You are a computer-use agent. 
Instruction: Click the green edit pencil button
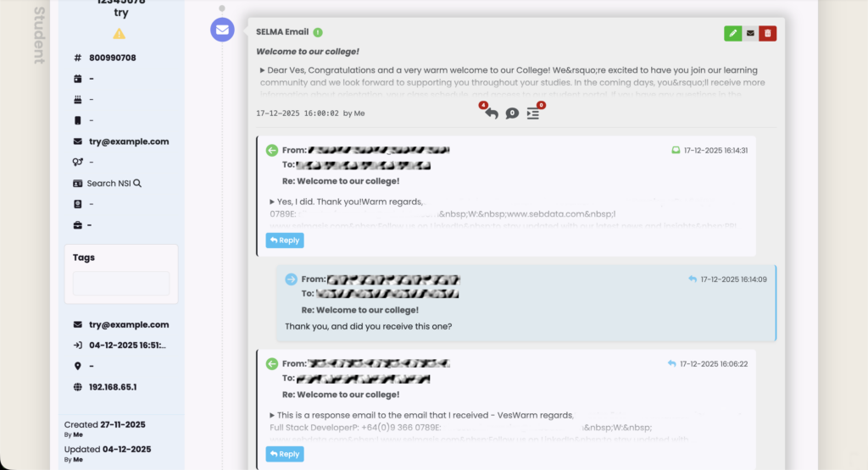pos(732,33)
